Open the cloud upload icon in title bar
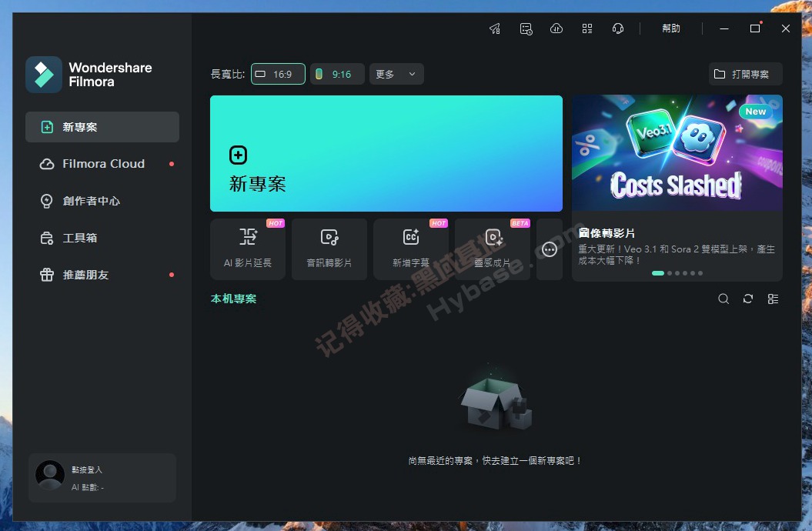812x531 pixels. coord(556,28)
